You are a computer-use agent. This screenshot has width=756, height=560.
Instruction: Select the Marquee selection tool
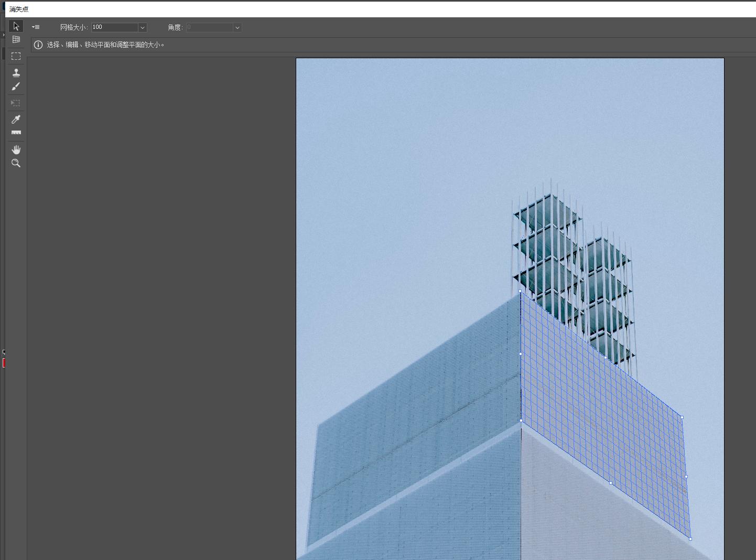tap(16, 56)
